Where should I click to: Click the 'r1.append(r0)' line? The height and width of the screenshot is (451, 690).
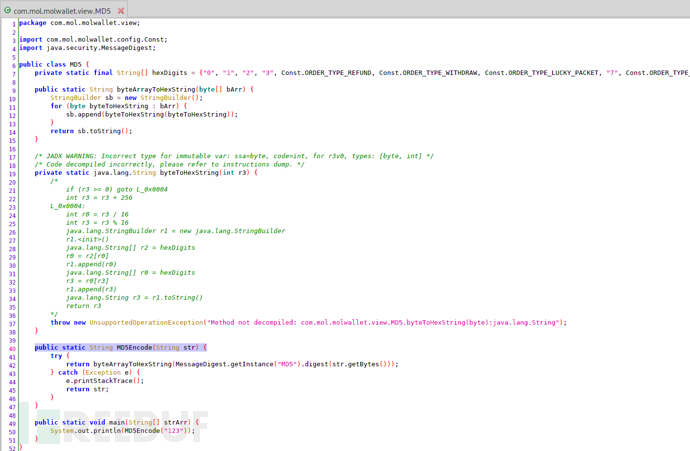[91, 264]
